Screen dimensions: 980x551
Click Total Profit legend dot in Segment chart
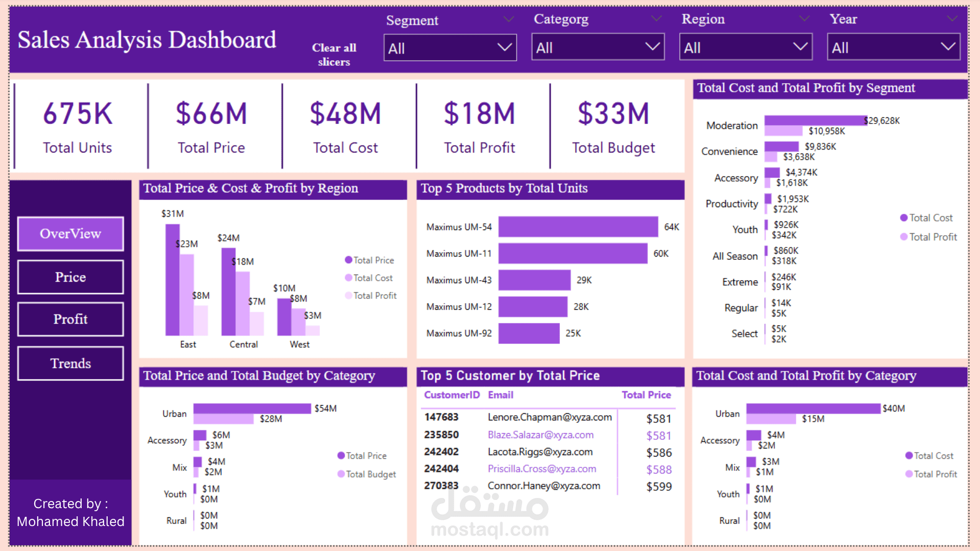click(904, 237)
